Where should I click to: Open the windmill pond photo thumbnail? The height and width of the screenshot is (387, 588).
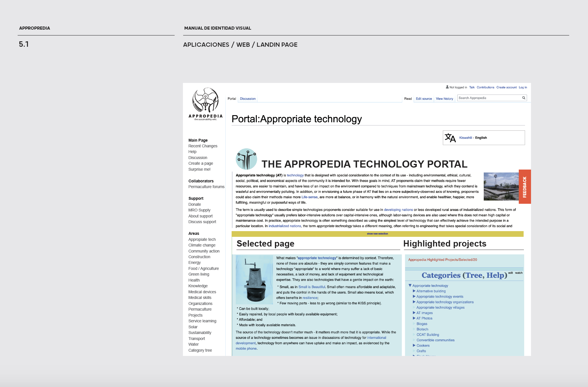point(501,186)
